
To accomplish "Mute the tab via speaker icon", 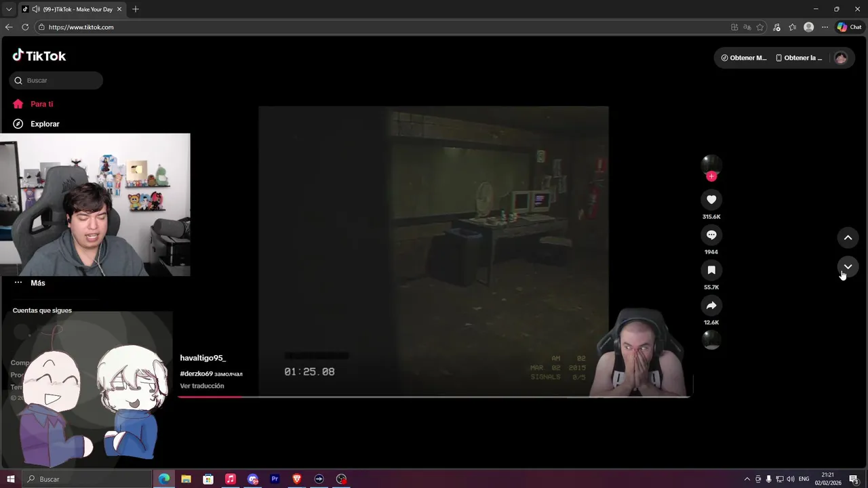I will point(35,9).
